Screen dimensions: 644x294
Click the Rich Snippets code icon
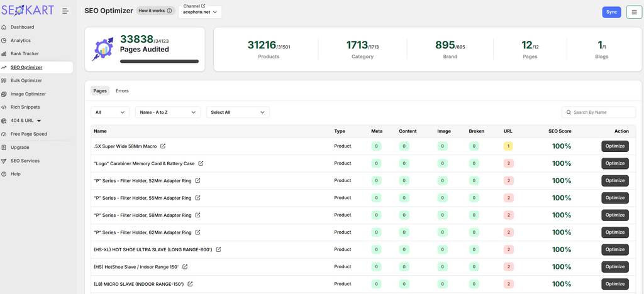[4, 107]
